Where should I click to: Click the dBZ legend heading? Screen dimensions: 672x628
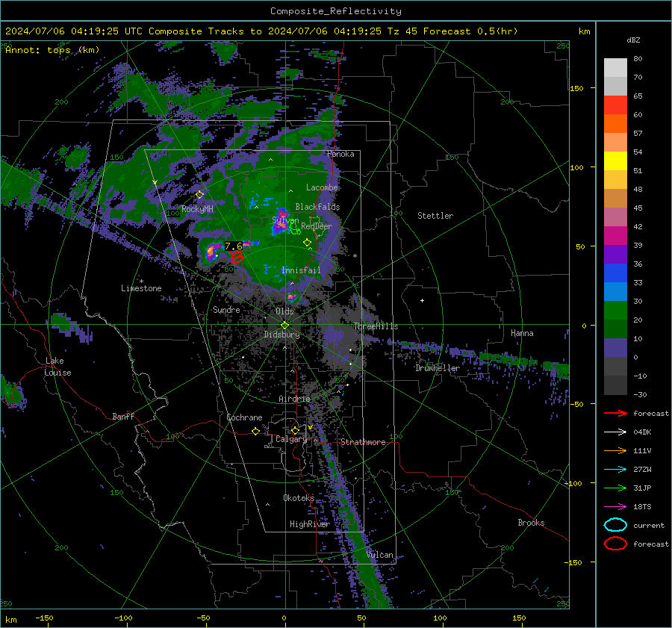tap(633, 40)
